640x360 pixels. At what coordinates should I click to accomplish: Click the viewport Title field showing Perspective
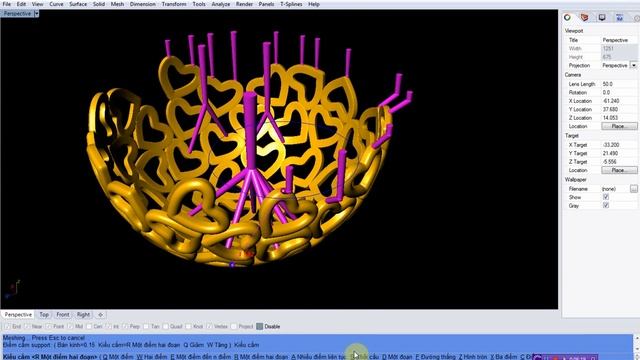point(619,40)
